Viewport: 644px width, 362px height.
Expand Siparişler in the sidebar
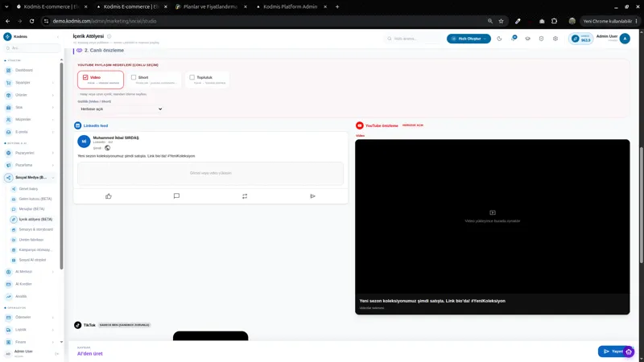coord(53,83)
